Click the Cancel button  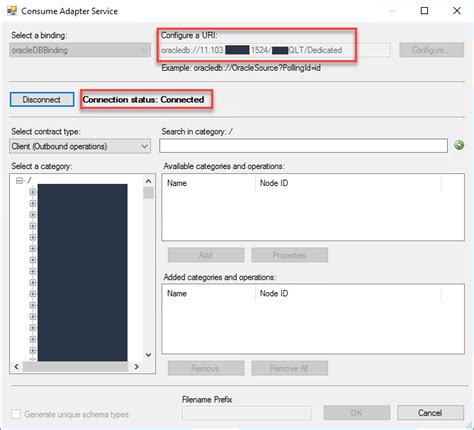pyautogui.click(x=430, y=413)
